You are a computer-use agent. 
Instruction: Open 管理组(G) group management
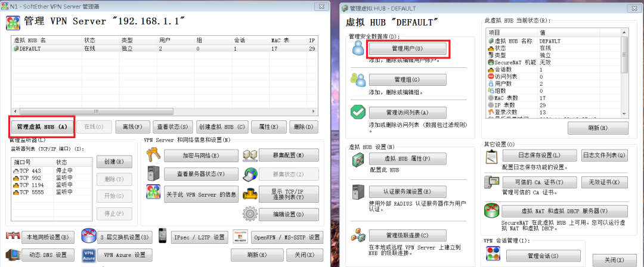(407, 80)
